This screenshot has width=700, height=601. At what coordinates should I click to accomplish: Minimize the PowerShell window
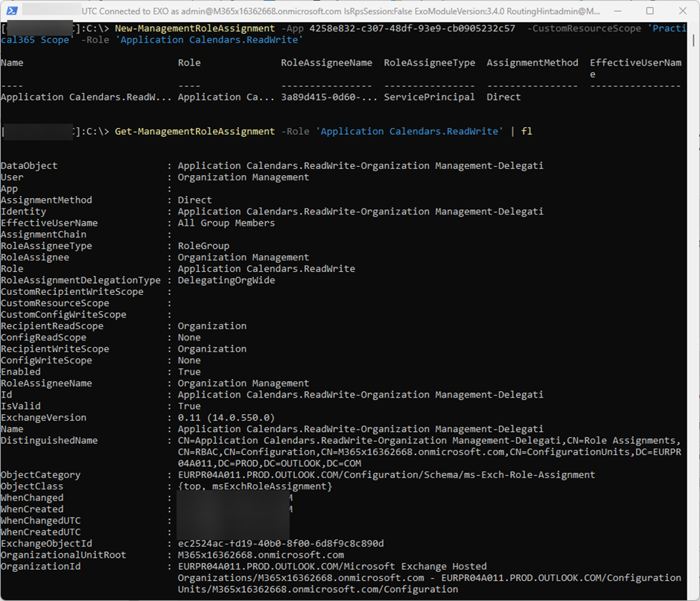click(618, 10)
